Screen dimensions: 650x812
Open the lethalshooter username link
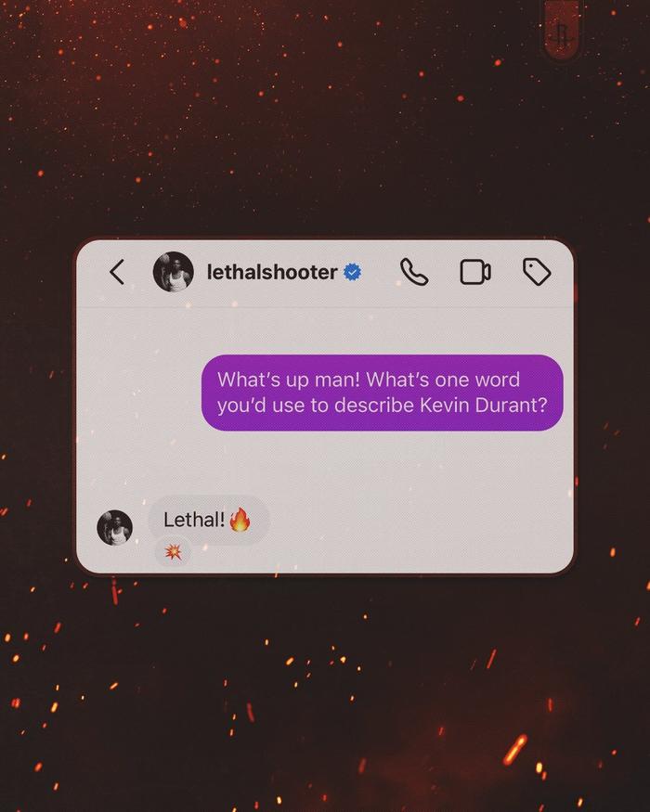click(x=272, y=272)
